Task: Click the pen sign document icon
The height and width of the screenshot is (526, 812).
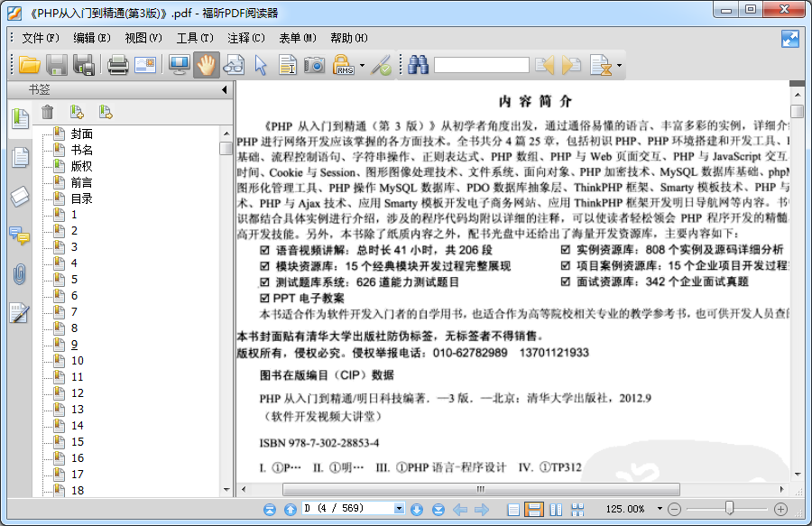Action: (x=382, y=65)
